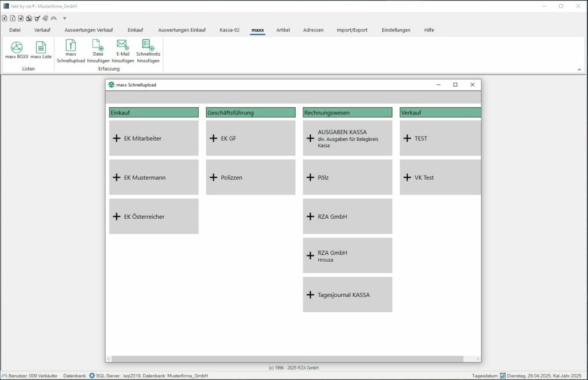The width and height of the screenshot is (588, 380).
Task: Select the Tagesjournal KASSA entry
Action: click(347, 294)
